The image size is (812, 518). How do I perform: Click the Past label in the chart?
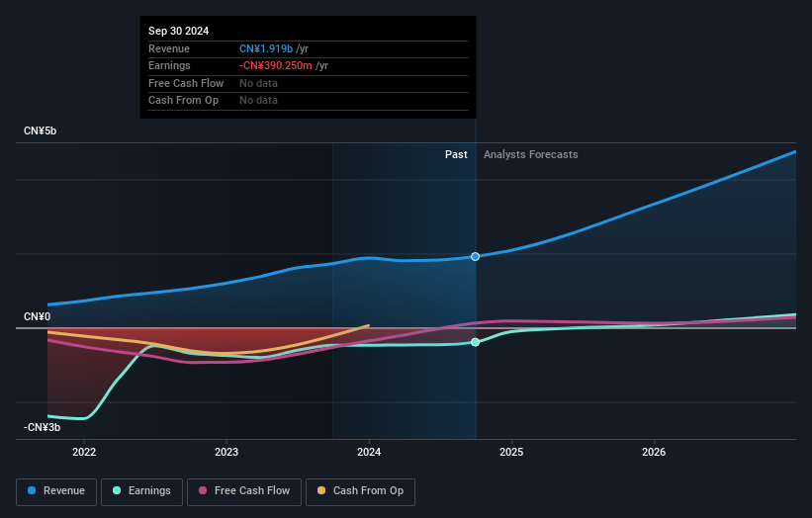pyautogui.click(x=456, y=155)
